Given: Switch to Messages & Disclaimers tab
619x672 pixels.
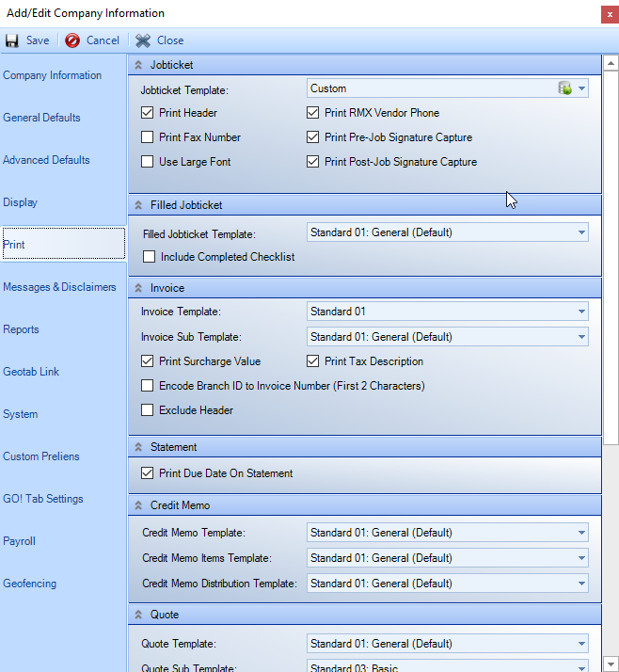Looking at the screenshot, I should (x=59, y=287).
